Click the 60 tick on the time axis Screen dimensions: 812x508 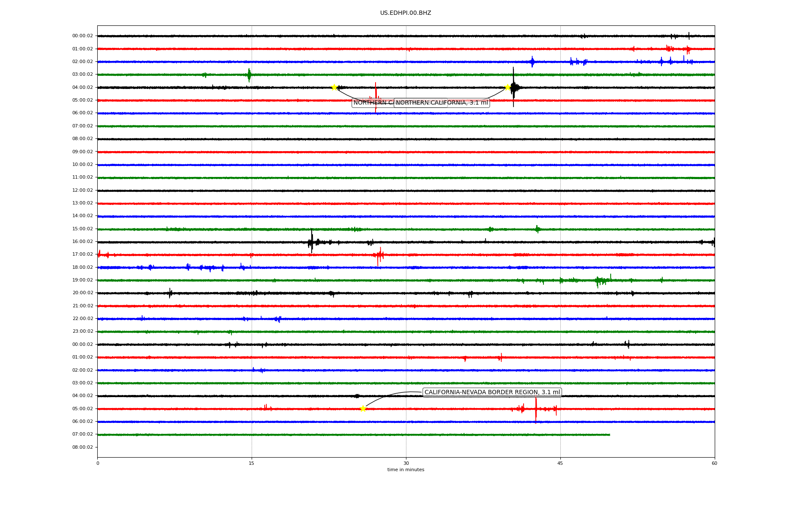point(714,463)
